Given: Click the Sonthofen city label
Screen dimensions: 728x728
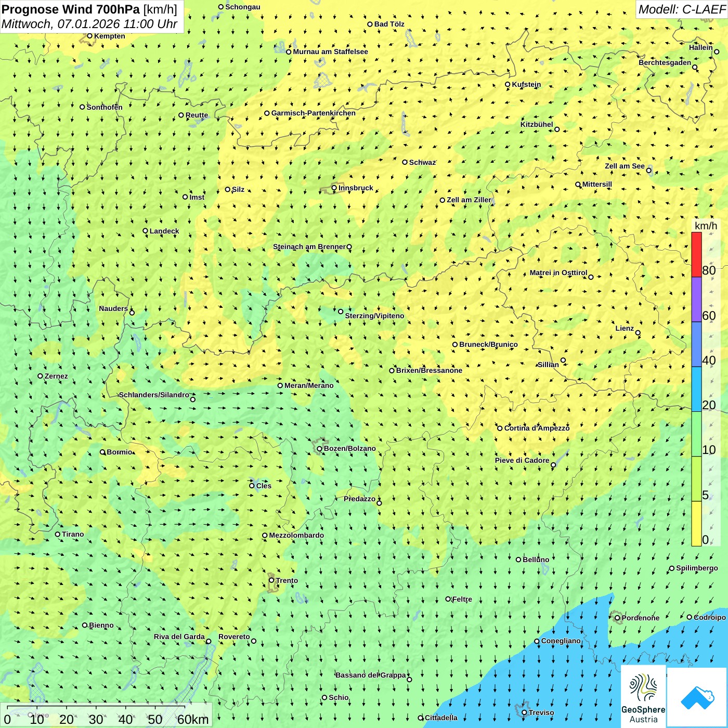Looking at the screenshot, I should [x=105, y=107].
